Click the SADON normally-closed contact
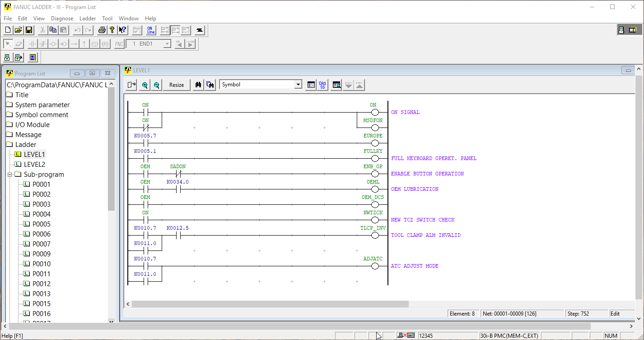Image resolution: width=644 pixels, height=340 pixels. 178,174
